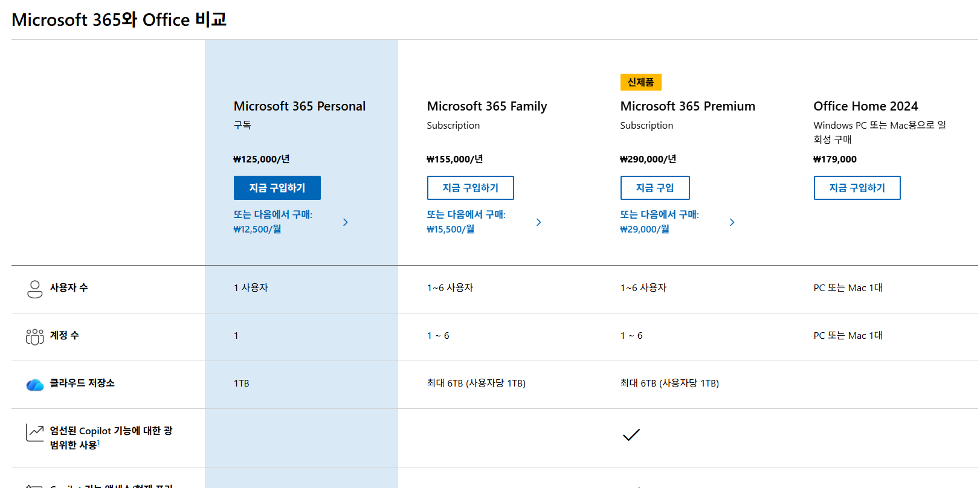This screenshot has height=488, width=980.
Task: Open Family monthly ₩15,500 purchase option
Action: 466,222
